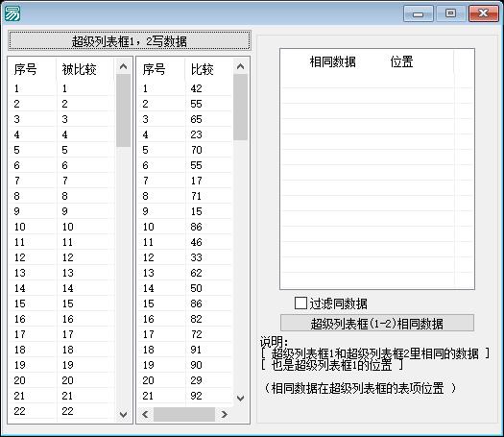Click the green app icon in title bar
Screen dimensions: 504x437
(12, 13)
